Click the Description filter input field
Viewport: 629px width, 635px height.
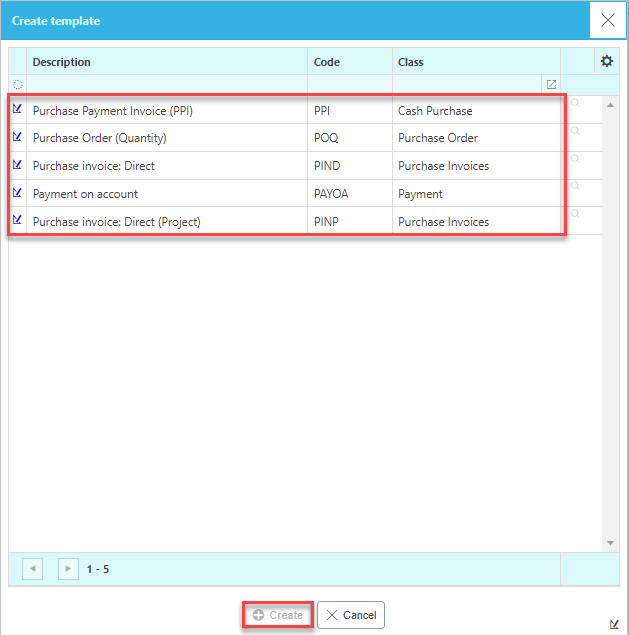tap(166, 85)
